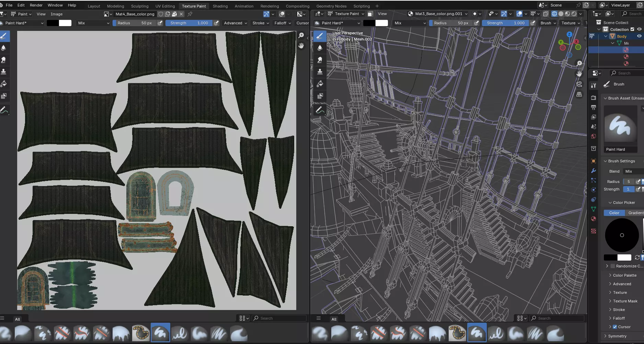The width and height of the screenshot is (644, 344).
Task: Toggle camera view in the 3D viewport
Action: pos(579,84)
